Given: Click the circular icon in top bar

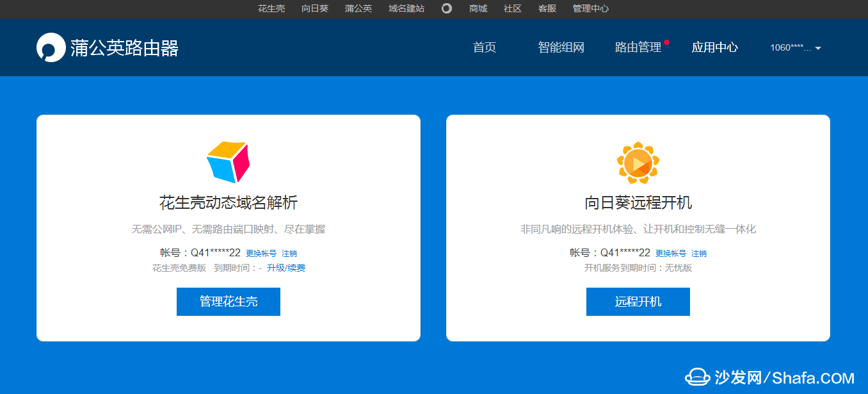Looking at the screenshot, I should tap(447, 8).
